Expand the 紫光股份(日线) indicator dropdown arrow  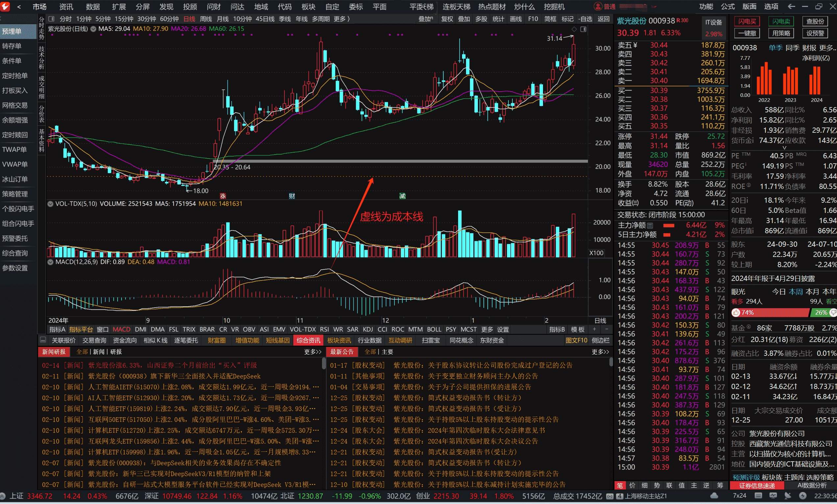[93, 29]
